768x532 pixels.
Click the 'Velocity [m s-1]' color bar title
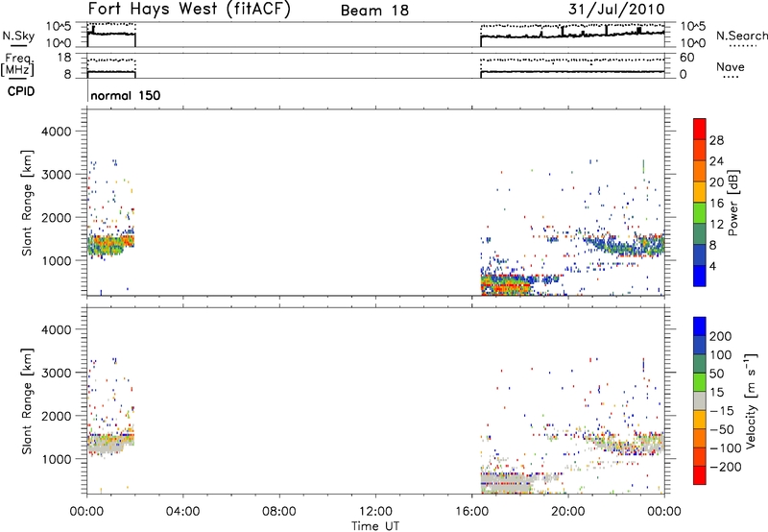coord(751,400)
